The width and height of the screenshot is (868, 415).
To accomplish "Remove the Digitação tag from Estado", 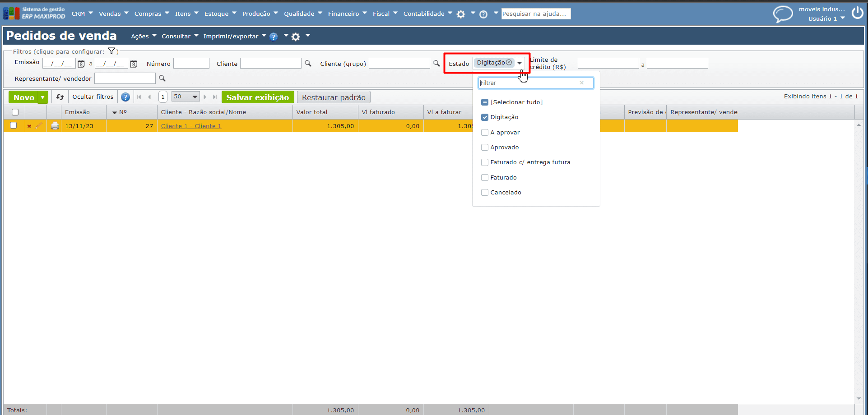I will coord(509,63).
